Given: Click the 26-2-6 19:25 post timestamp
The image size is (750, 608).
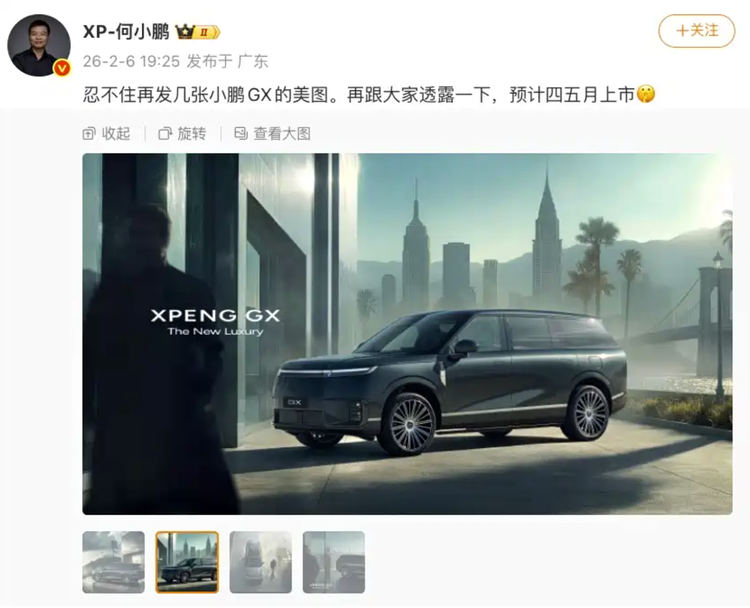Looking at the screenshot, I should (131, 61).
